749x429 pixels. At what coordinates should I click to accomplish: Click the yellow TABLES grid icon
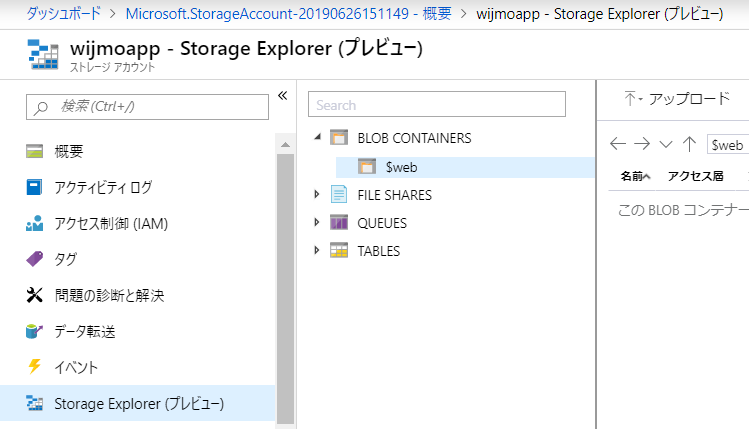(339, 251)
